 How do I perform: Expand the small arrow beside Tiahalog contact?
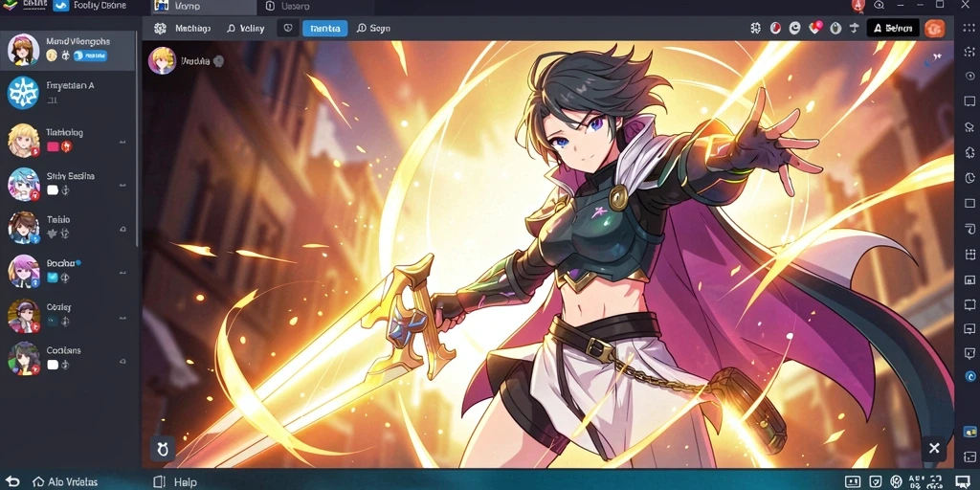pos(122,143)
